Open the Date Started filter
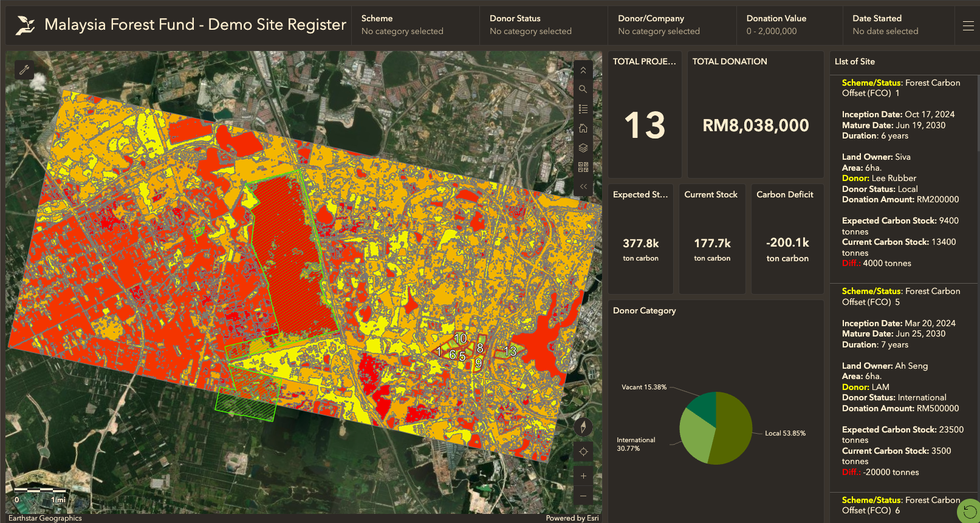The height and width of the screenshot is (523, 980). coord(899,25)
